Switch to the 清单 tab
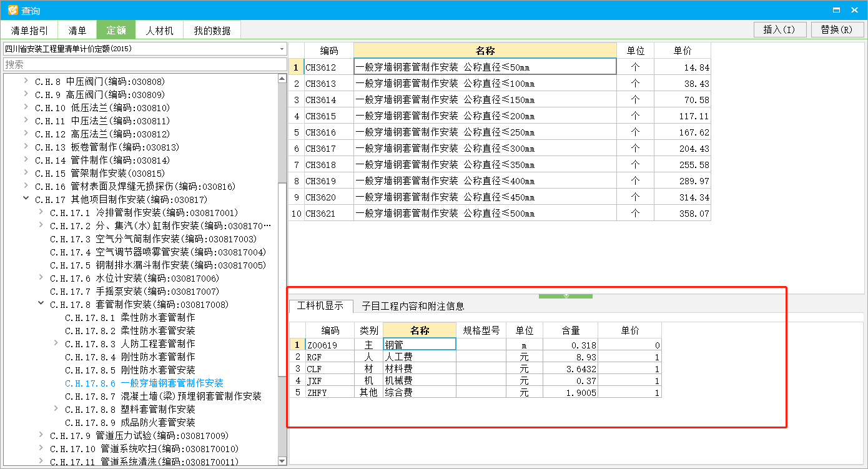The height and width of the screenshot is (469, 868). (77, 30)
